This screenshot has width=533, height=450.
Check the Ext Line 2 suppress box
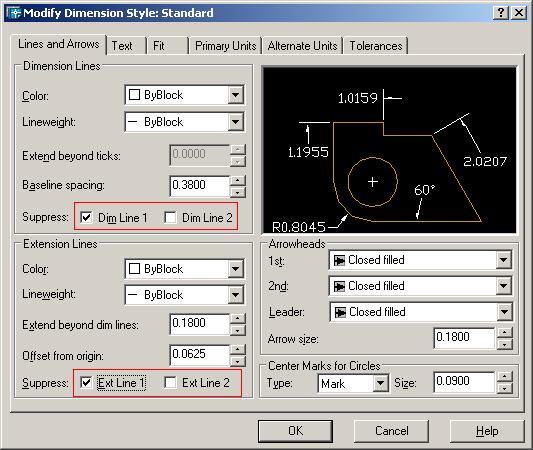(x=170, y=383)
